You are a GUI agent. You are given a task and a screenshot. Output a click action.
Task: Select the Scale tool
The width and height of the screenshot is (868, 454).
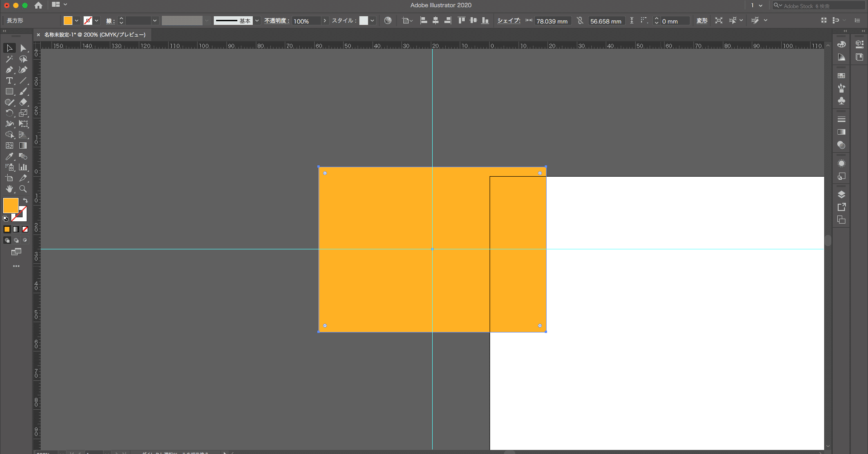[23, 113]
